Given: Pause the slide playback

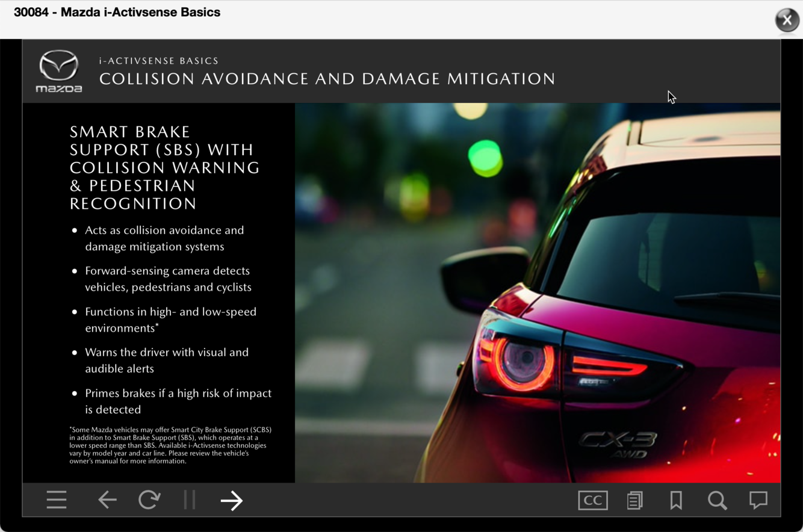Looking at the screenshot, I should click(190, 500).
